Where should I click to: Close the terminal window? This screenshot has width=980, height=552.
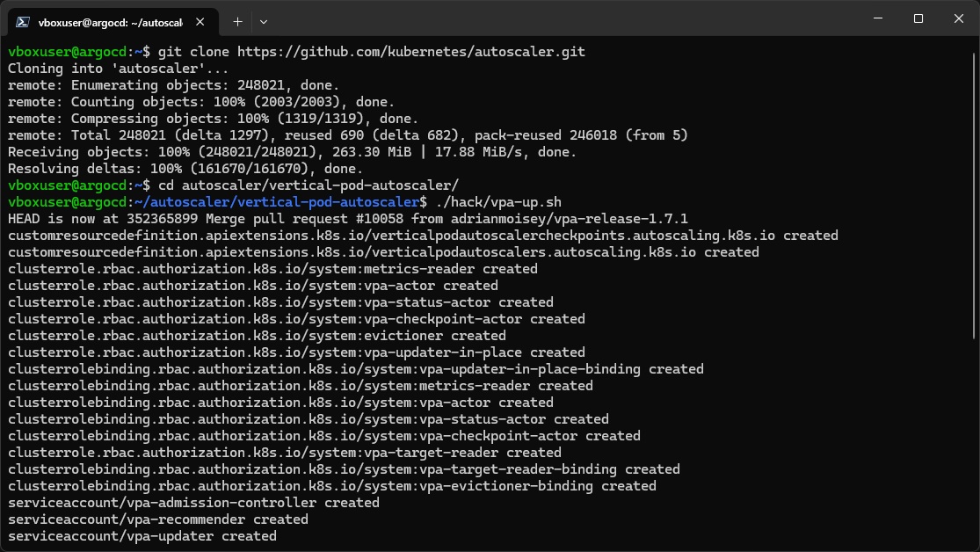(959, 18)
